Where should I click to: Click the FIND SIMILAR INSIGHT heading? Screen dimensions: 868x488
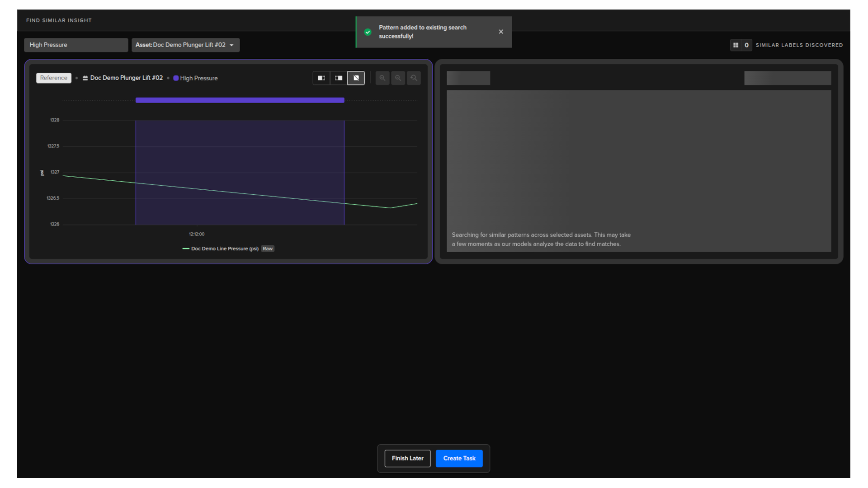pyautogui.click(x=59, y=20)
